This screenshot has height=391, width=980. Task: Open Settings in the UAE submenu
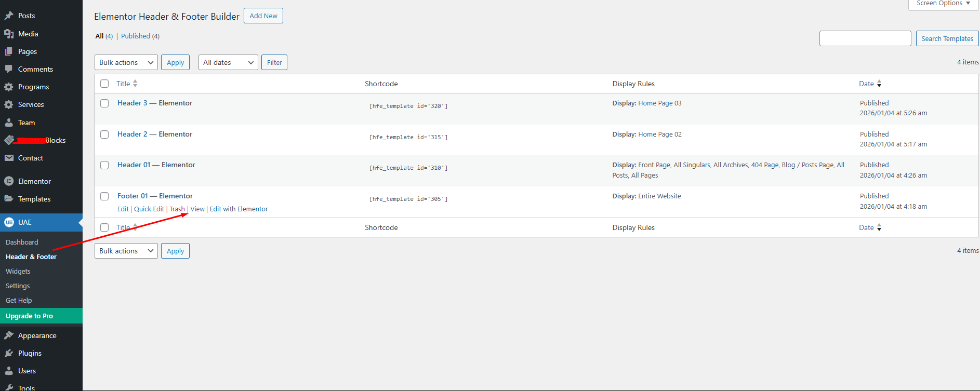[x=18, y=286]
